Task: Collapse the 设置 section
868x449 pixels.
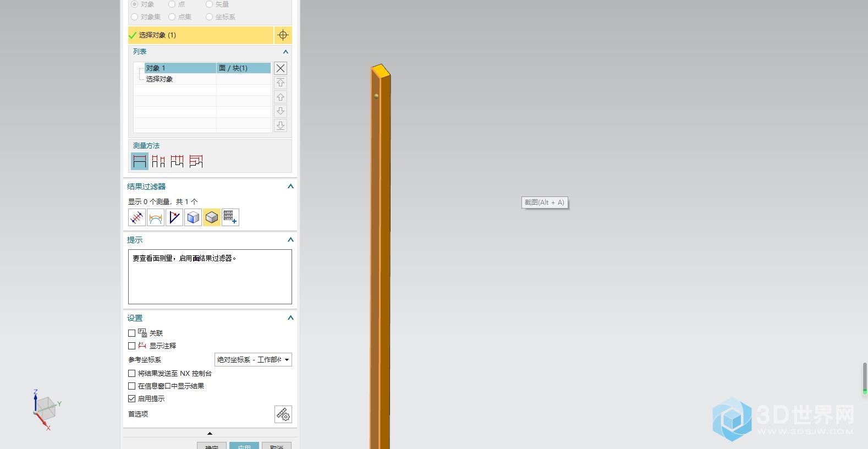Action: [290, 318]
